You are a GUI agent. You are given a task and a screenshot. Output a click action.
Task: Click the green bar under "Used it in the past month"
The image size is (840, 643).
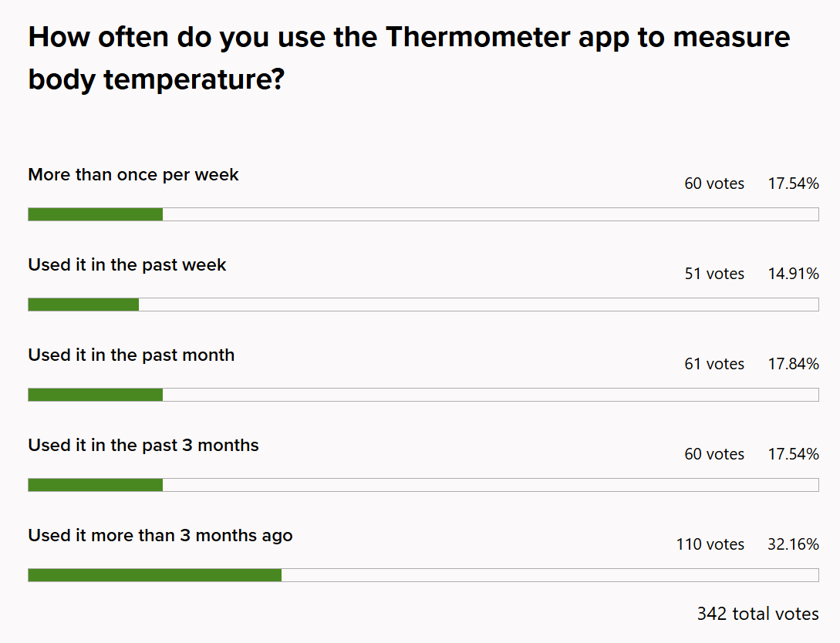96,395
